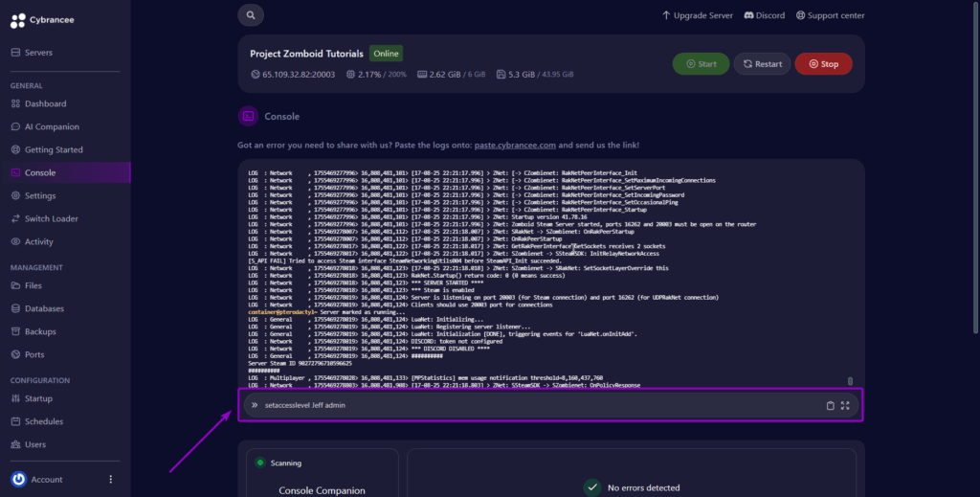Click the Upgrade Server link
The width and height of the screenshot is (980, 497).
point(698,15)
